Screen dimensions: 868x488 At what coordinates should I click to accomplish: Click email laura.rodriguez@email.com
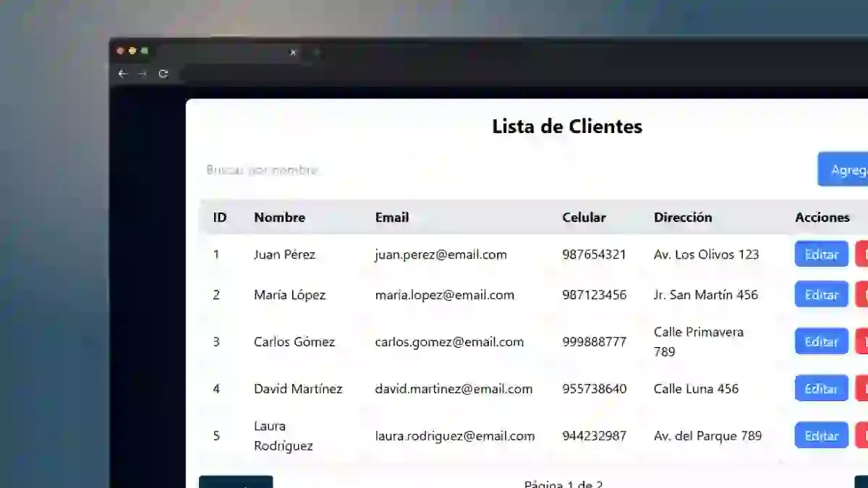[x=455, y=436]
